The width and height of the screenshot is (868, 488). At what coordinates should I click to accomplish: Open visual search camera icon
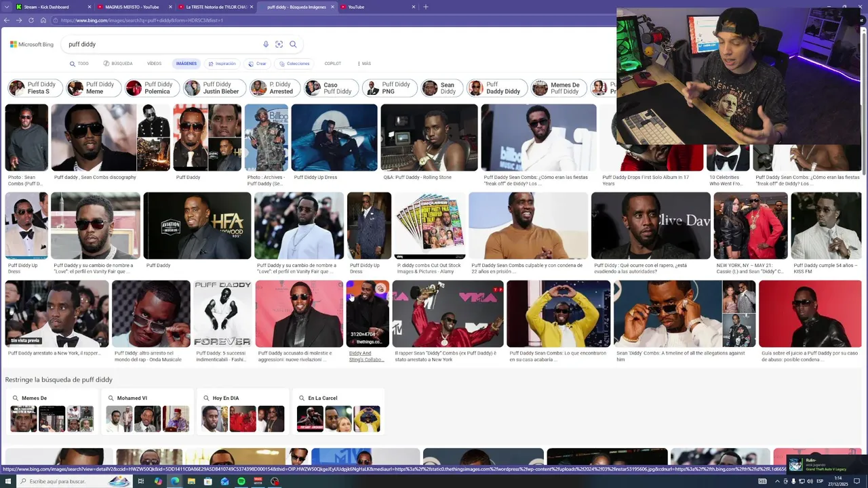click(279, 44)
